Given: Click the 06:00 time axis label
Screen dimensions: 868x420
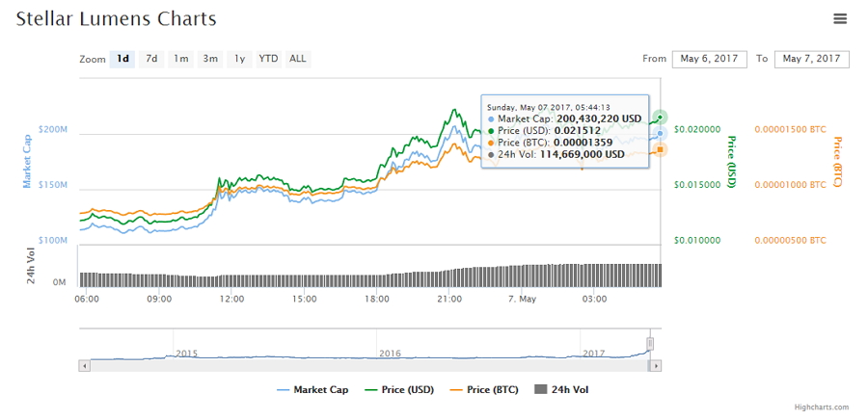Looking at the screenshot, I should (87, 299).
